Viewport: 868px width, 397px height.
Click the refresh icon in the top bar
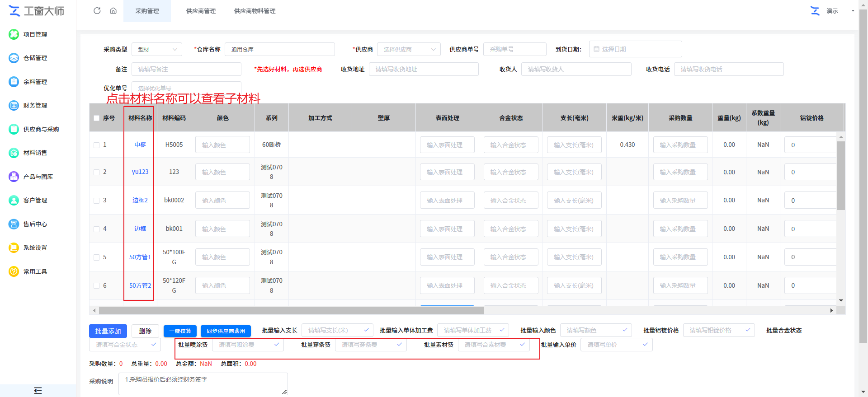[x=97, y=11]
